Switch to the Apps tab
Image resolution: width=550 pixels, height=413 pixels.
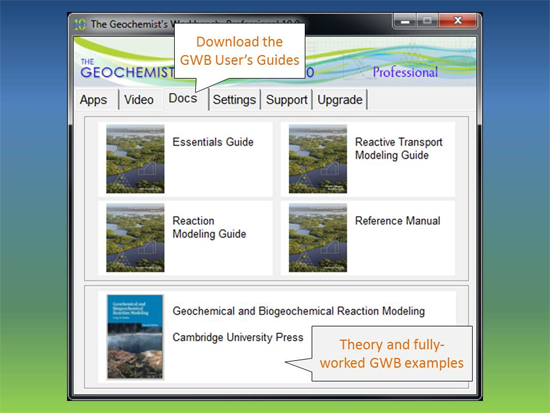click(x=93, y=100)
